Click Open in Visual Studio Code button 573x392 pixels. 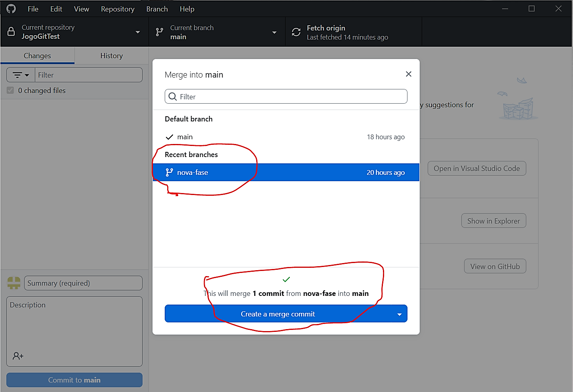(476, 169)
